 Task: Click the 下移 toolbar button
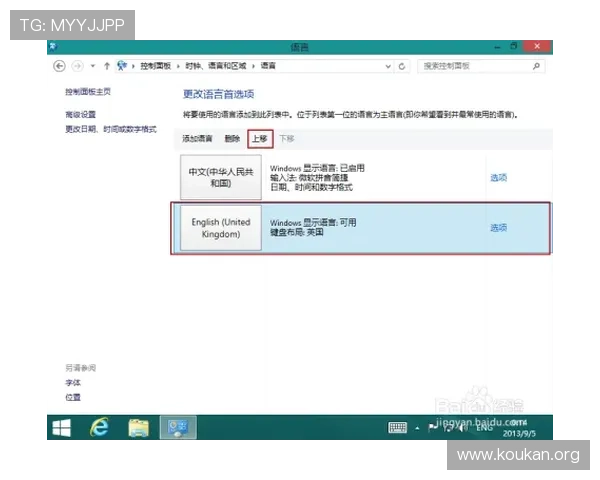coord(287,139)
